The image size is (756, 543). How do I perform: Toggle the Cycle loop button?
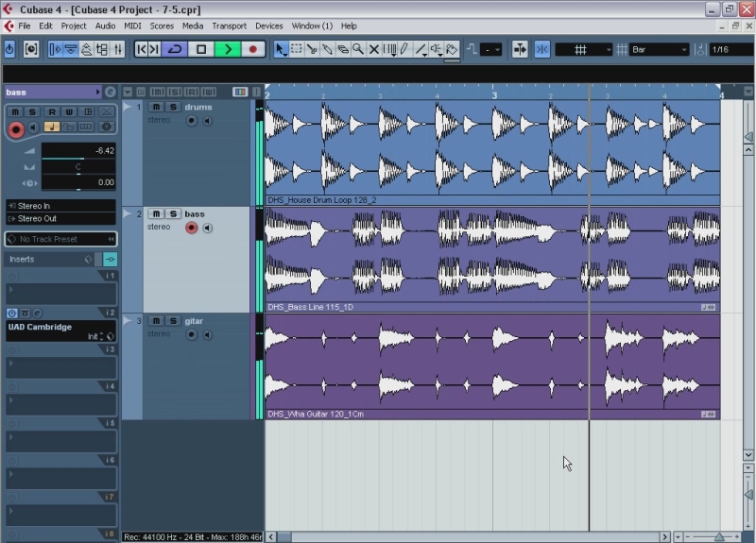pyautogui.click(x=175, y=49)
